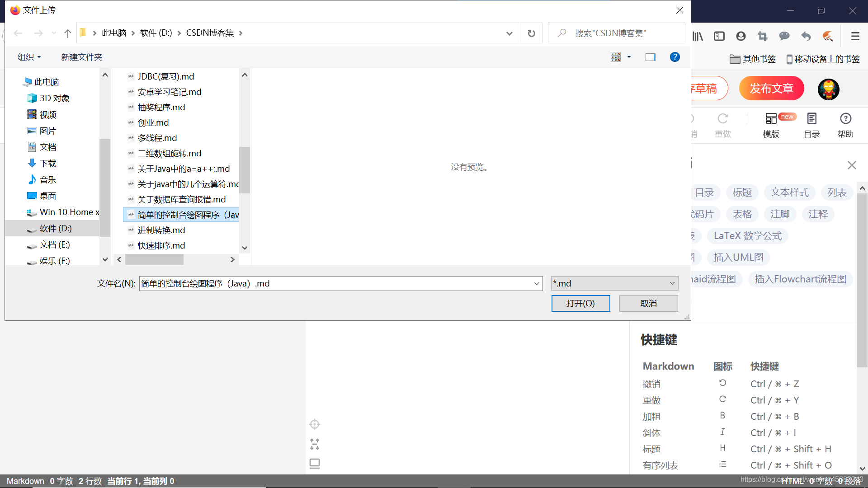Click 新建文件夹 new folder
Viewport: 868px width, 488px height.
point(82,57)
